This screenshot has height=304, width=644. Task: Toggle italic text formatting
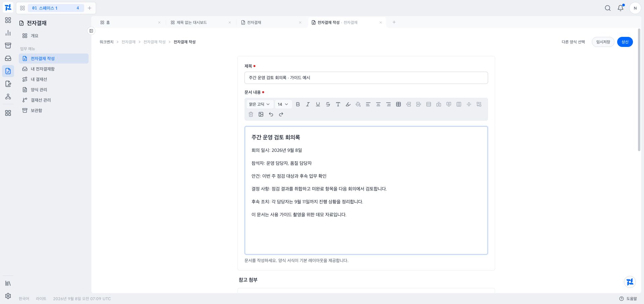[x=308, y=104]
